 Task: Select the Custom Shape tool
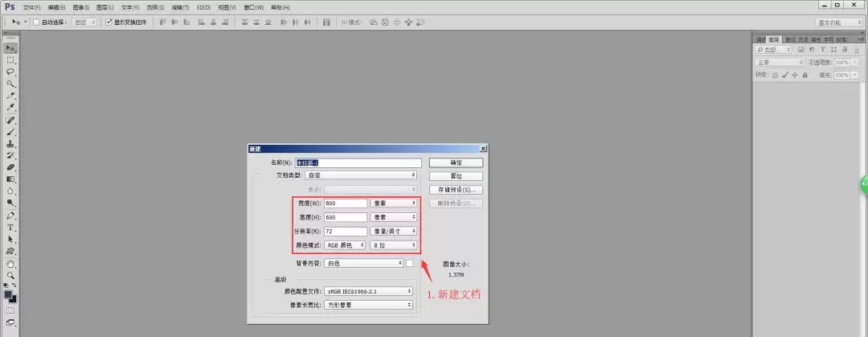pyautogui.click(x=10, y=252)
